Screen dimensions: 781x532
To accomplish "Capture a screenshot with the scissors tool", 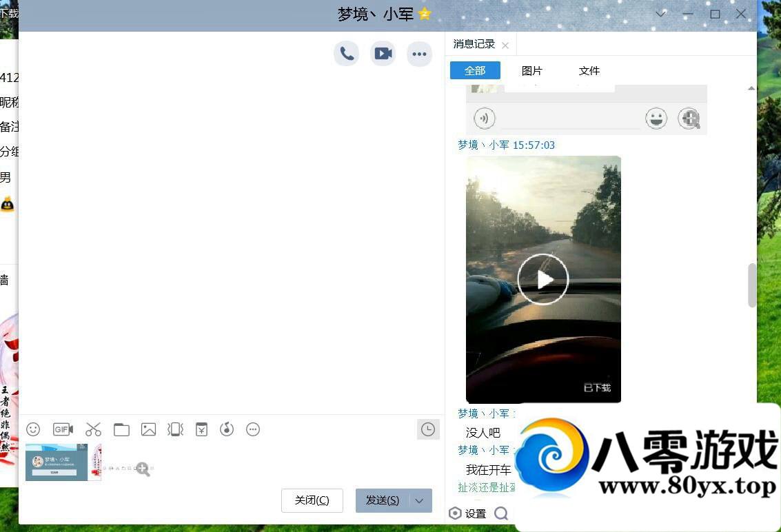I will pyautogui.click(x=93, y=429).
